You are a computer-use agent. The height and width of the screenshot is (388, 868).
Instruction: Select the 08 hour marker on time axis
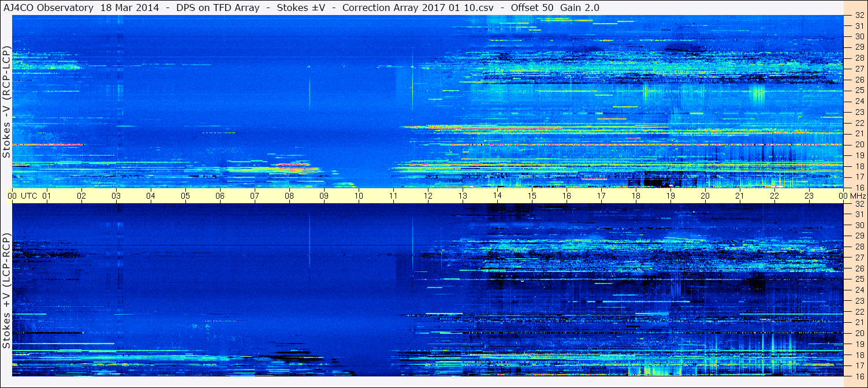point(289,196)
